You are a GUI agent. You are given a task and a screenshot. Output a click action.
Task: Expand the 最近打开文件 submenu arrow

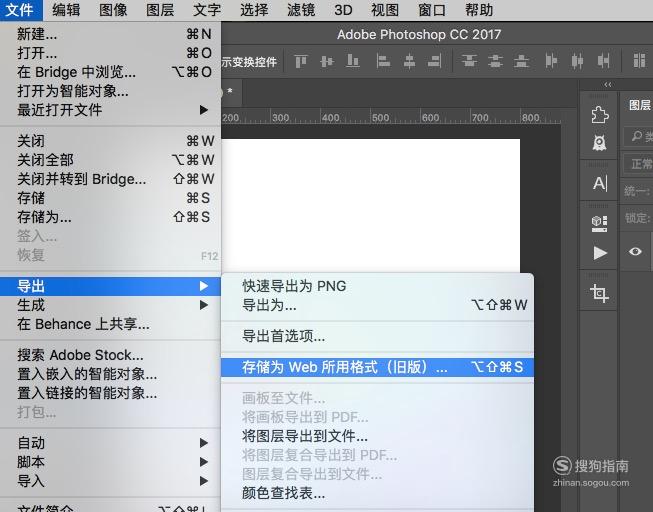[204, 110]
